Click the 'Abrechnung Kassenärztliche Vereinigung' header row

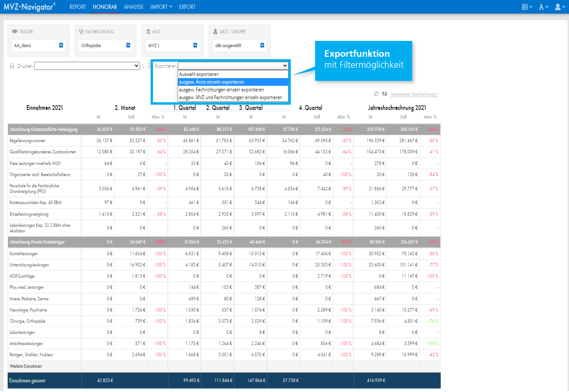click(x=224, y=129)
